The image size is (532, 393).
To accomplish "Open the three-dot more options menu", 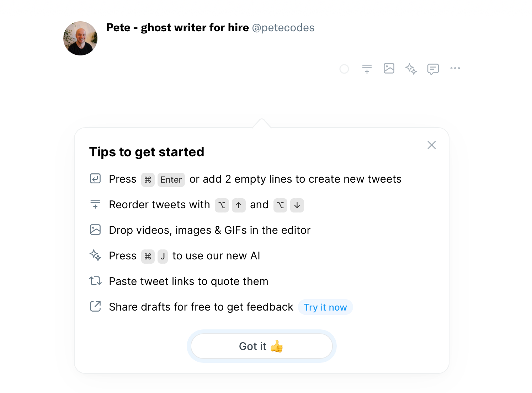I will point(455,68).
